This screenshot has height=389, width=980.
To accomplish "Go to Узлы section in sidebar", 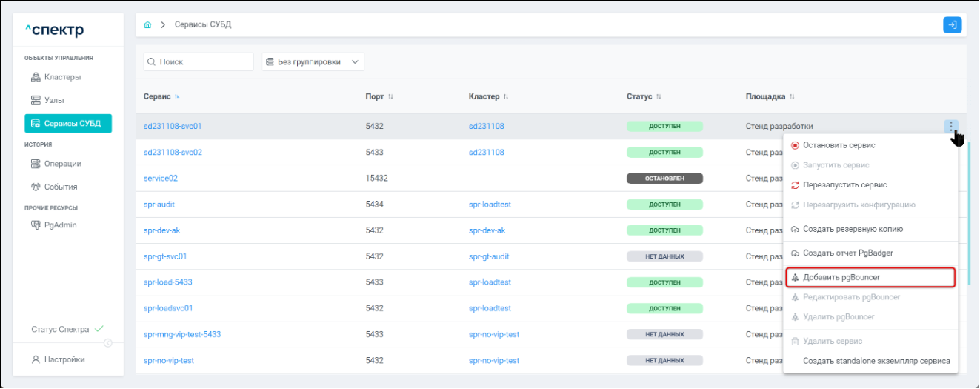I will pyautogui.click(x=54, y=100).
